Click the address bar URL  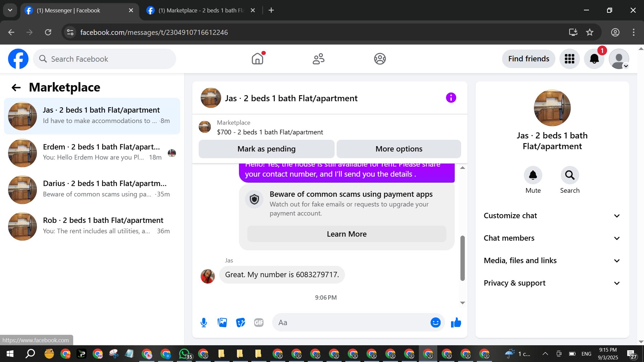pyautogui.click(x=154, y=32)
